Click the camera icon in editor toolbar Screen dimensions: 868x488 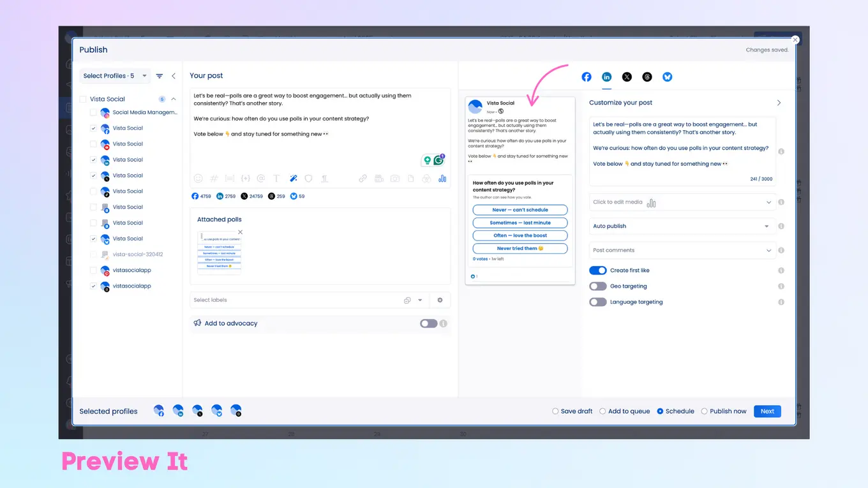(395, 179)
